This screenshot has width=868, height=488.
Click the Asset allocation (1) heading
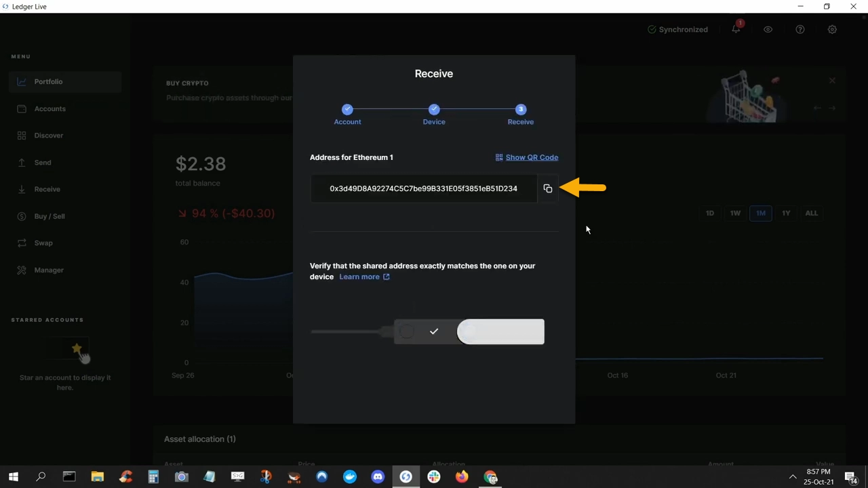tap(200, 439)
